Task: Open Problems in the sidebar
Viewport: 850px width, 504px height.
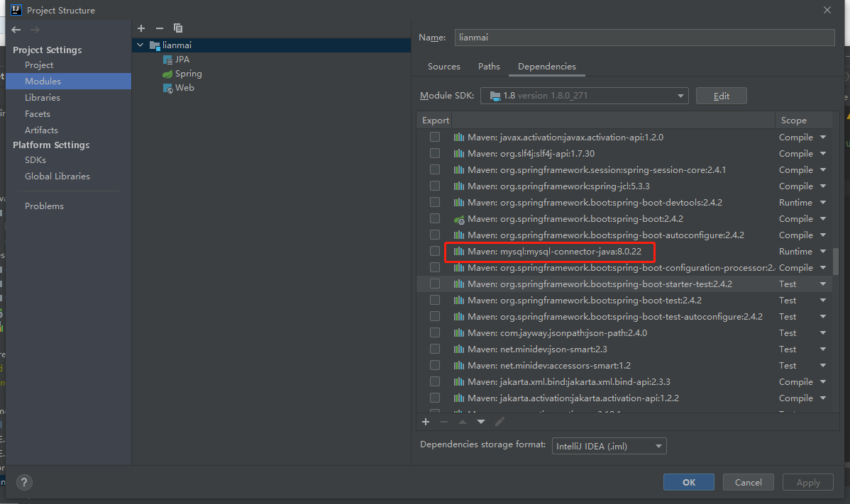Action: coord(44,206)
